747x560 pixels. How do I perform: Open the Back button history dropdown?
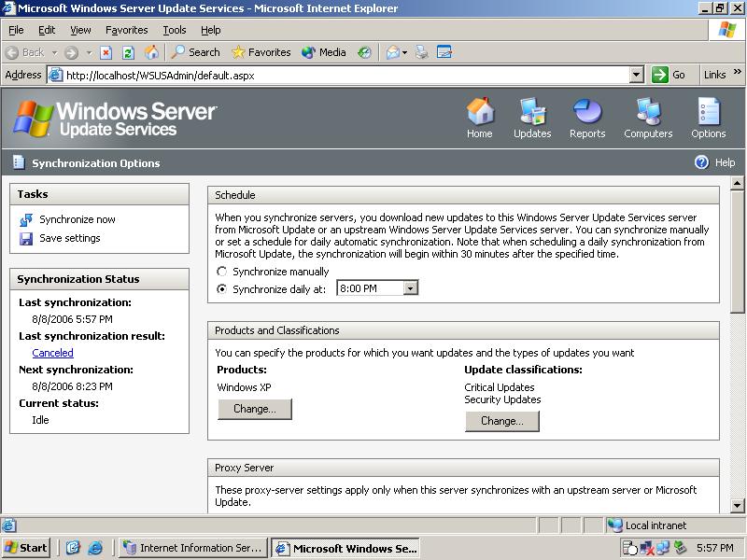click(x=55, y=52)
